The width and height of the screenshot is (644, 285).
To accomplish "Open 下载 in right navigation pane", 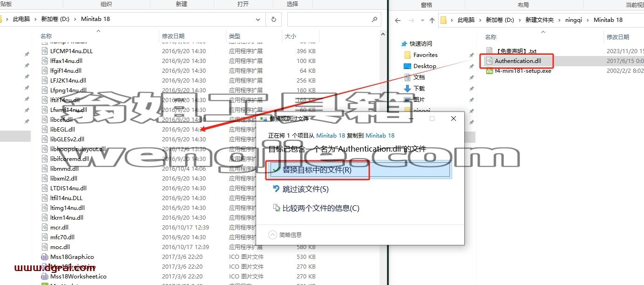I will tap(419, 88).
